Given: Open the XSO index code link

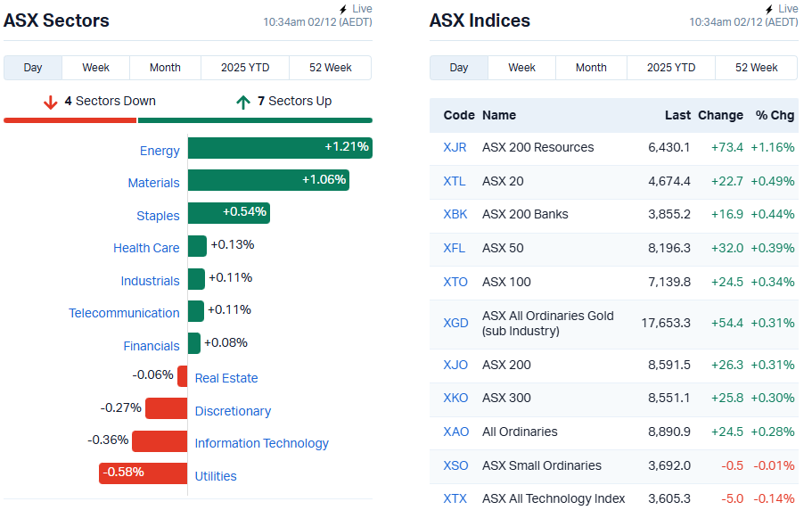Looking at the screenshot, I should 455,465.
